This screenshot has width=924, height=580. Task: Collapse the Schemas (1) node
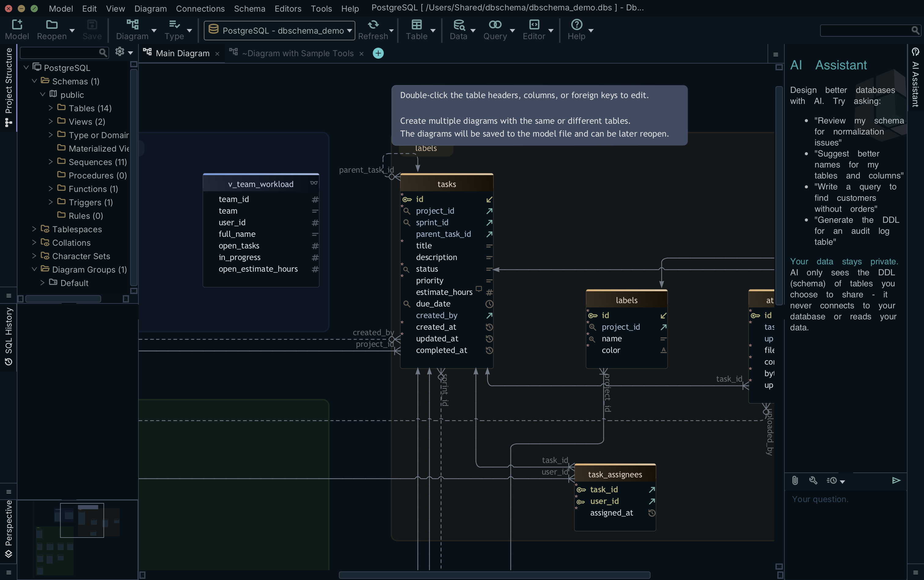34,81
